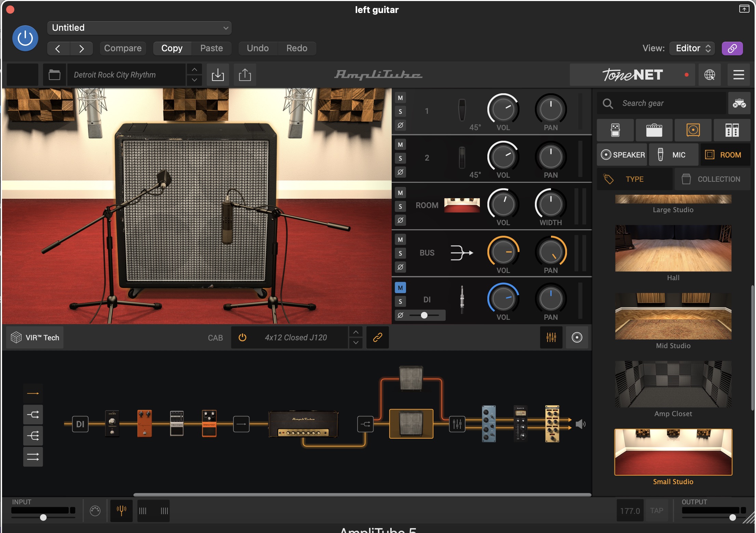Toggle the CAB power button

pos(242,338)
